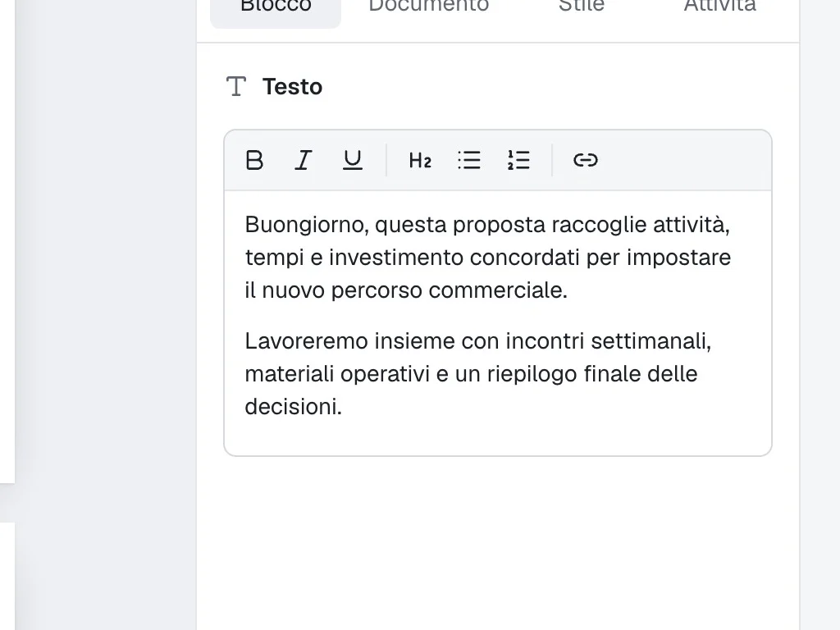Apply H2 heading style

point(420,160)
